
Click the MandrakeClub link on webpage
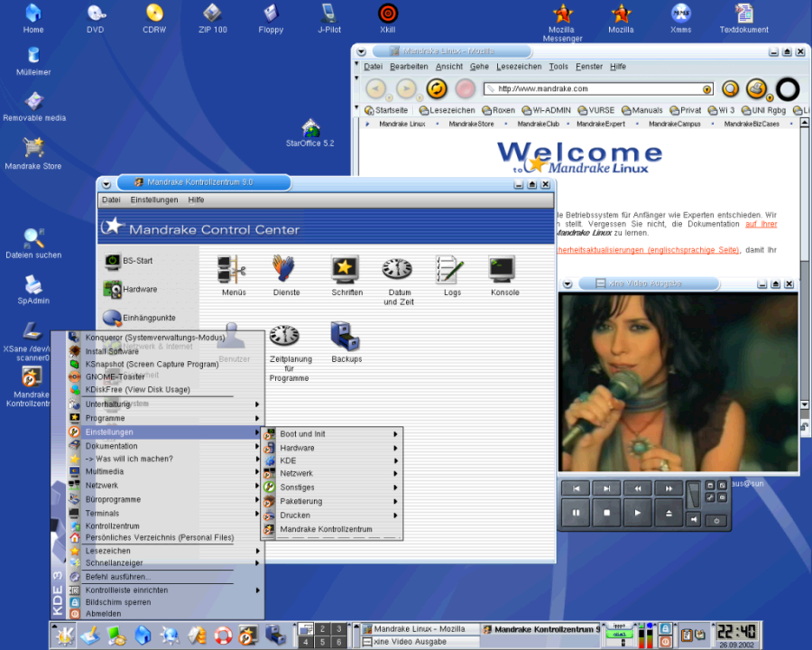538,124
